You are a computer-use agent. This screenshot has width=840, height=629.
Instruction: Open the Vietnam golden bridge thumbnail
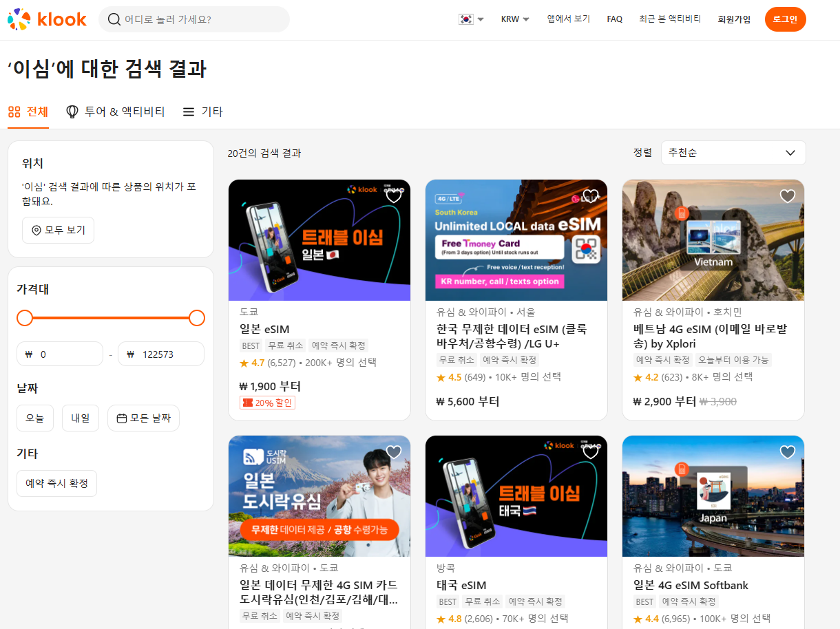713,240
